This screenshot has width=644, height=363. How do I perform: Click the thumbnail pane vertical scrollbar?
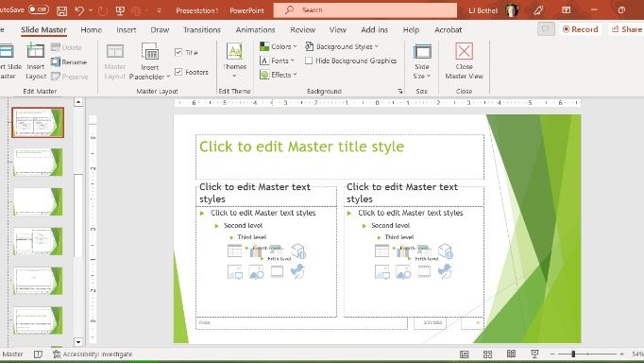pos(78,215)
